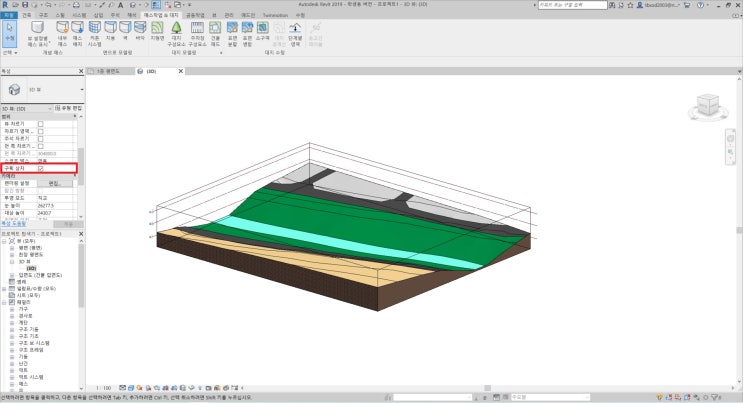
Task: Switch to the 건축 (Architecture) ribbon tab
Action: pos(27,15)
